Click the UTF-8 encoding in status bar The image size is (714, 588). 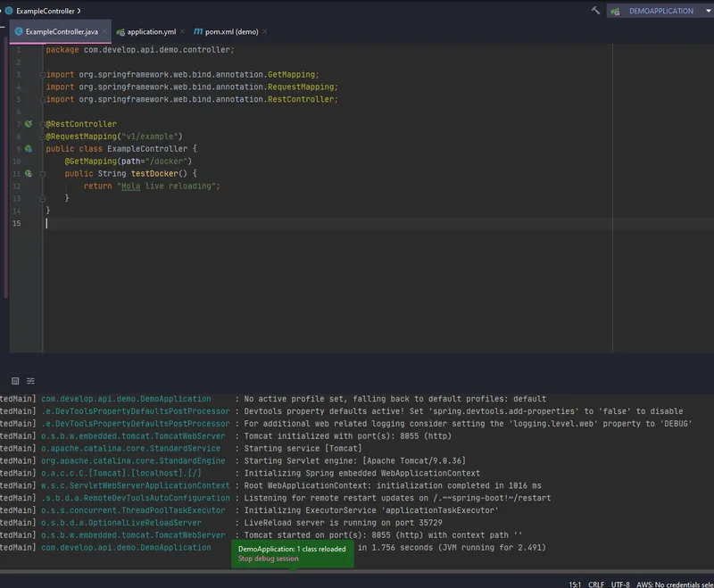620,584
